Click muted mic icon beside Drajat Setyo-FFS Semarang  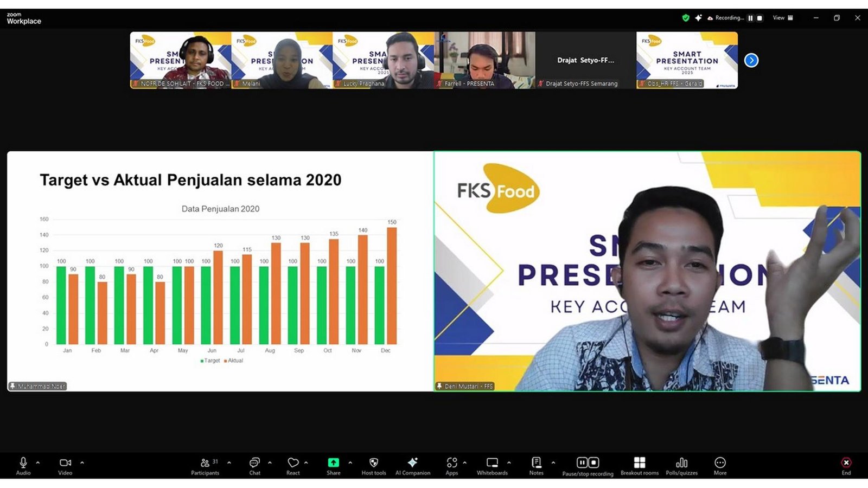tap(541, 84)
